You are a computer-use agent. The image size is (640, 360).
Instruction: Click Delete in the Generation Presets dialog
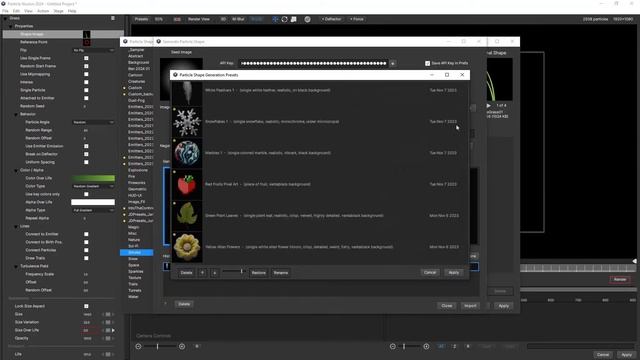pos(187,273)
